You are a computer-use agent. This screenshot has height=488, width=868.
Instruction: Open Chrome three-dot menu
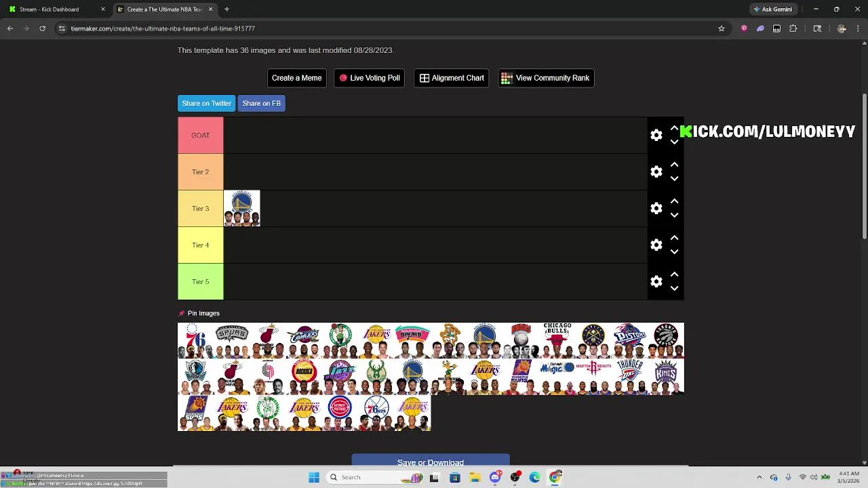pyautogui.click(x=858, y=28)
